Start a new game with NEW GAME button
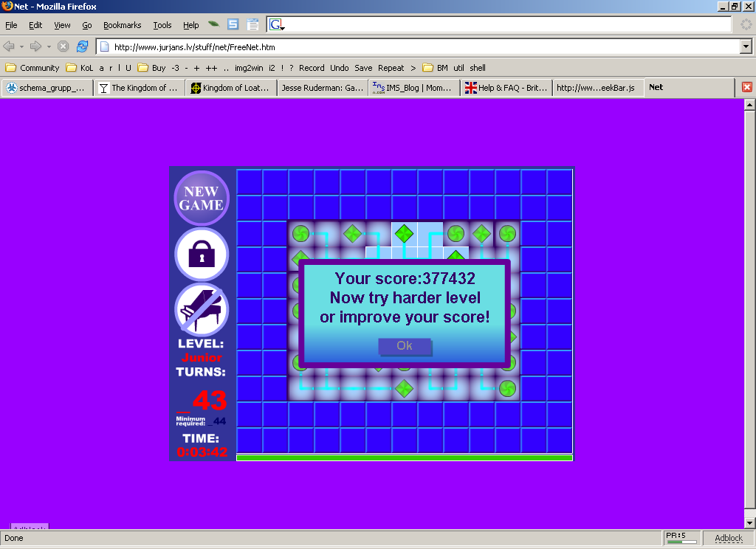The height and width of the screenshot is (549, 756). point(202,198)
